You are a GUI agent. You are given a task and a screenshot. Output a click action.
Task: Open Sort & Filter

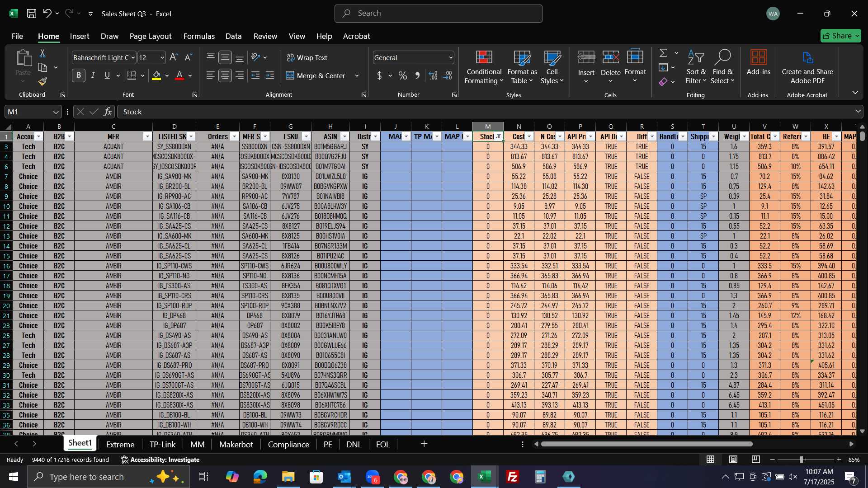pyautogui.click(x=696, y=67)
